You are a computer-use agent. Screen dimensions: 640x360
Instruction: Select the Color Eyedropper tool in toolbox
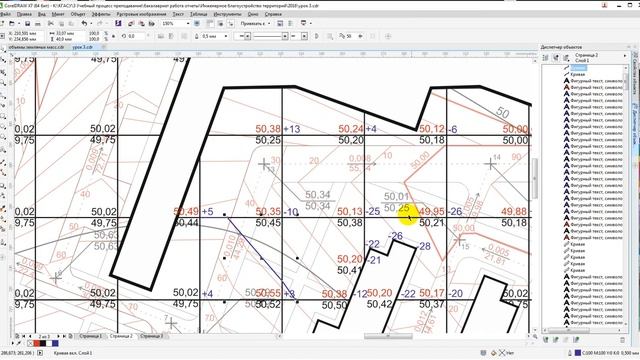(x=3, y=209)
